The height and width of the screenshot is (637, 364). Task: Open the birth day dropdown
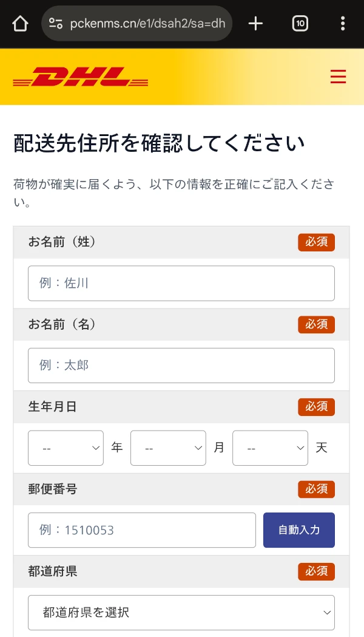coord(270,448)
